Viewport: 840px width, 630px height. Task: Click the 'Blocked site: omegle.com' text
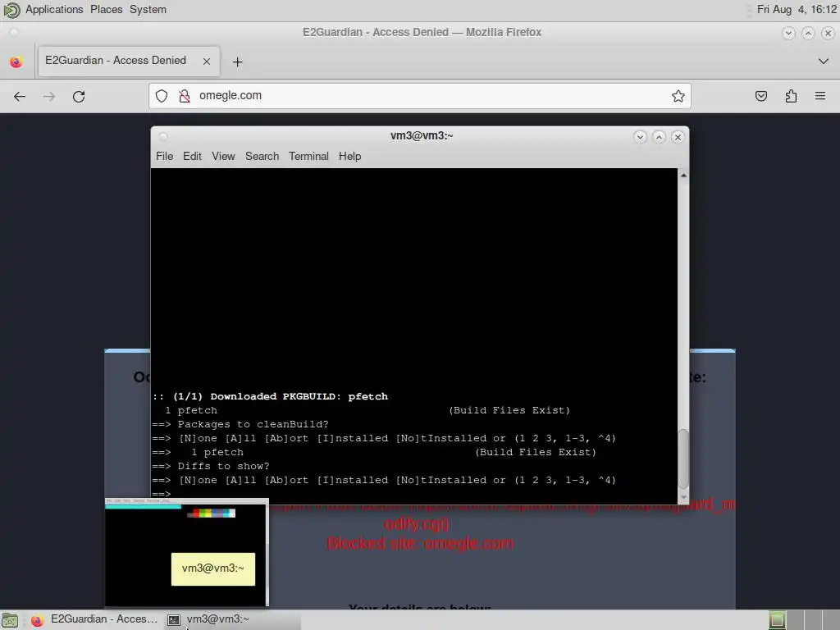tap(421, 544)
